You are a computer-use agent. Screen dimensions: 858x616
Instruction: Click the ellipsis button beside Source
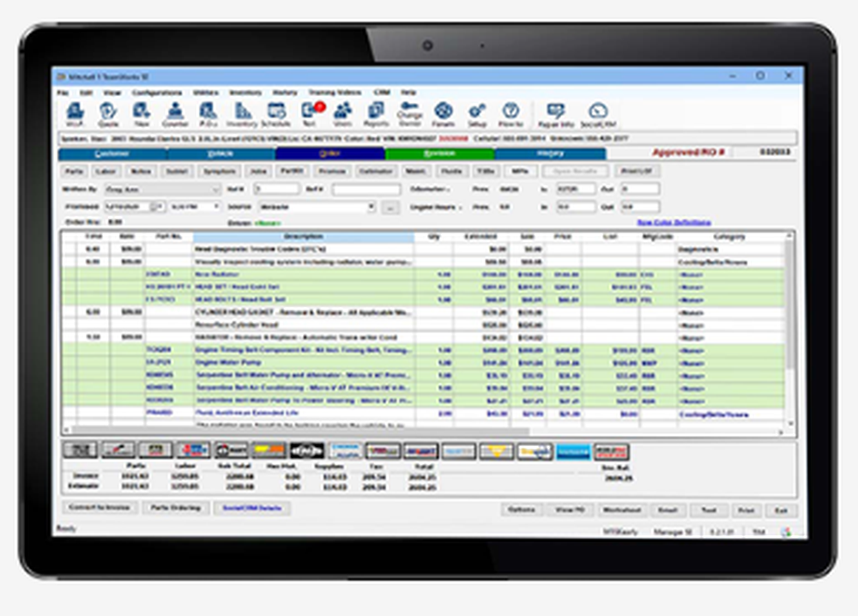coord(390,208)
